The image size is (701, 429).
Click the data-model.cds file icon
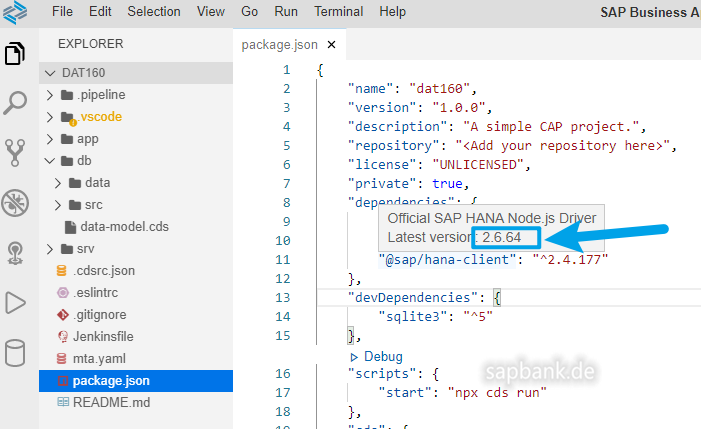[x=70, y=227]
